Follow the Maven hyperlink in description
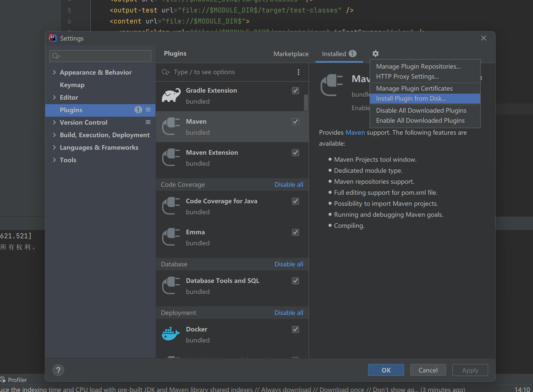The image size is (533, 392). point(355,132)
